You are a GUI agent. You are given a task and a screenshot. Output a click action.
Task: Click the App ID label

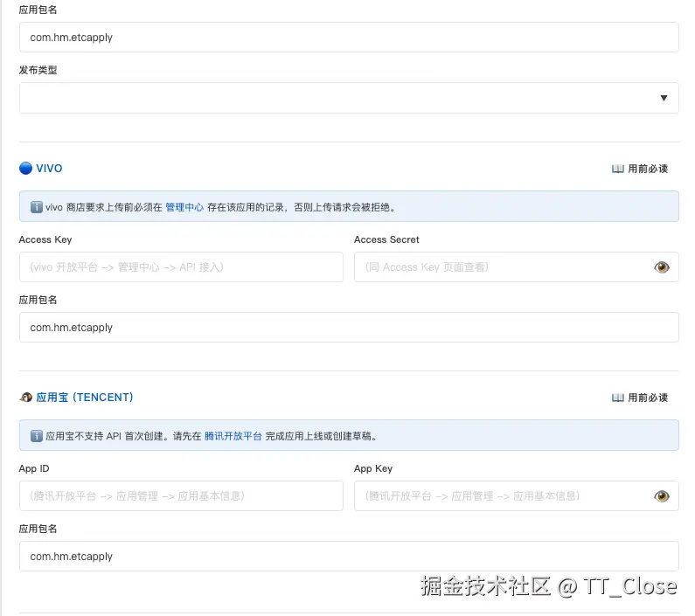(x=34, y=468)
